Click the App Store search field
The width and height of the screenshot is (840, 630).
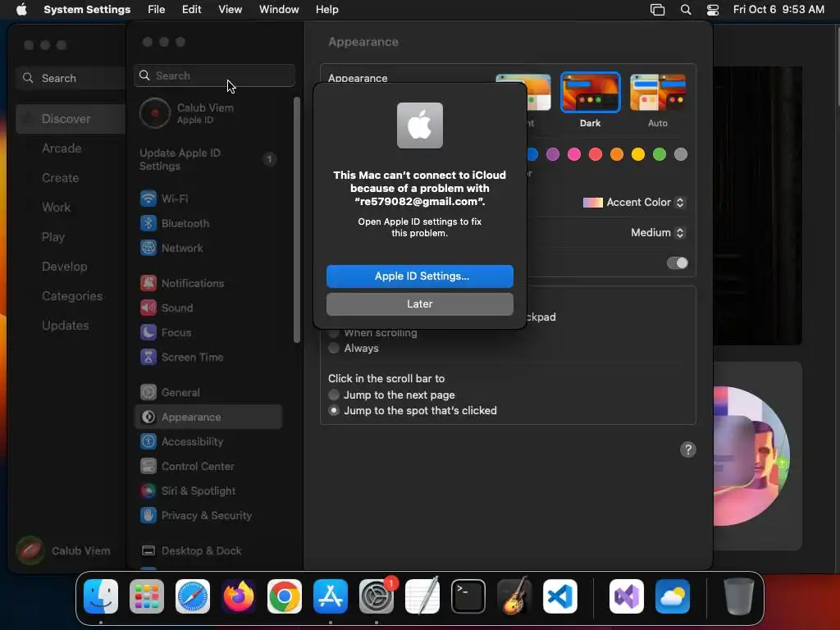[71, 78]
